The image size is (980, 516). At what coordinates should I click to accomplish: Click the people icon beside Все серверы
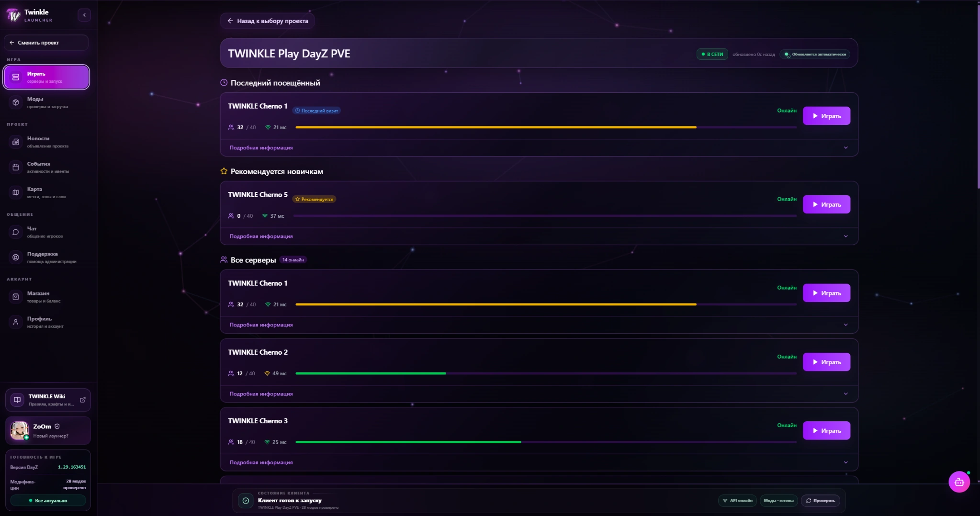[x=224, y=260]
